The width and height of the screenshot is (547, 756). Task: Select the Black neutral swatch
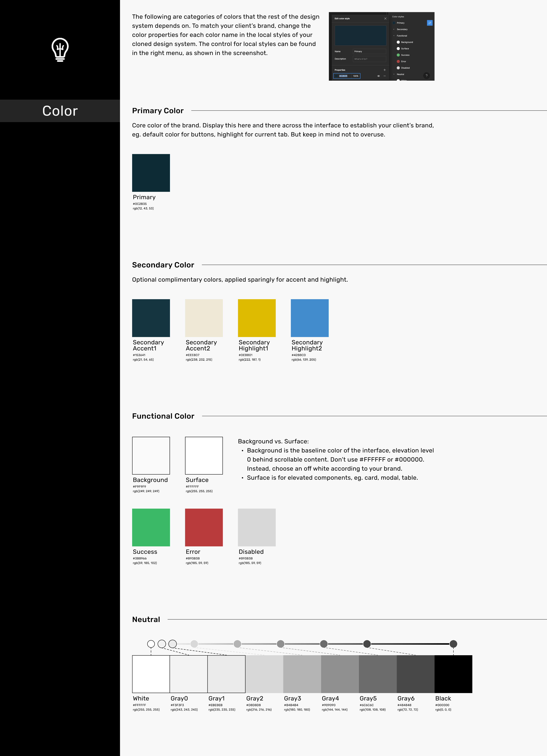pos(453,674)
